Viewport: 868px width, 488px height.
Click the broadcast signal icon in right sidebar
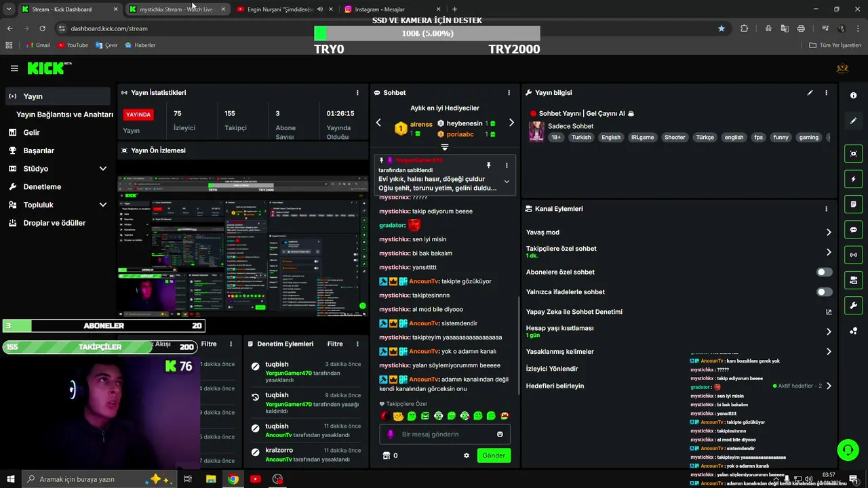pyautogui.click(x=853, y=255)
